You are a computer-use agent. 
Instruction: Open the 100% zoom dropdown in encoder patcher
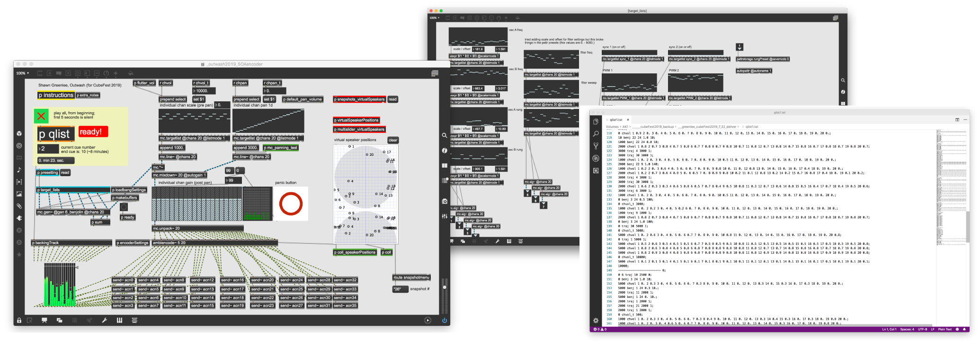tap(23, 73)
